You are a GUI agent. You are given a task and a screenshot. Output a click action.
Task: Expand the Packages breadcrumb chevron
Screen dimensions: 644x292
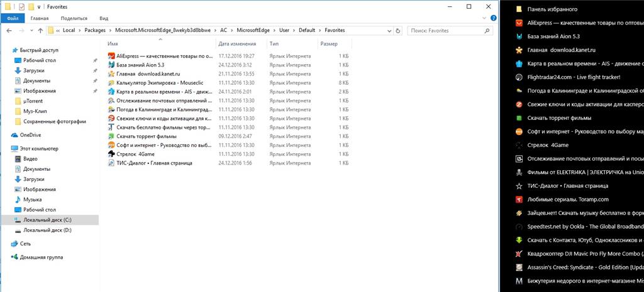110,30
